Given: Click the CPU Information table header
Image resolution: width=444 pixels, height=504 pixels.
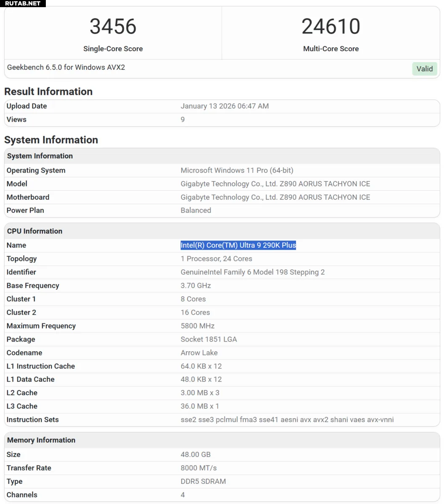Looking at the screenshot, I should point(34,231).
